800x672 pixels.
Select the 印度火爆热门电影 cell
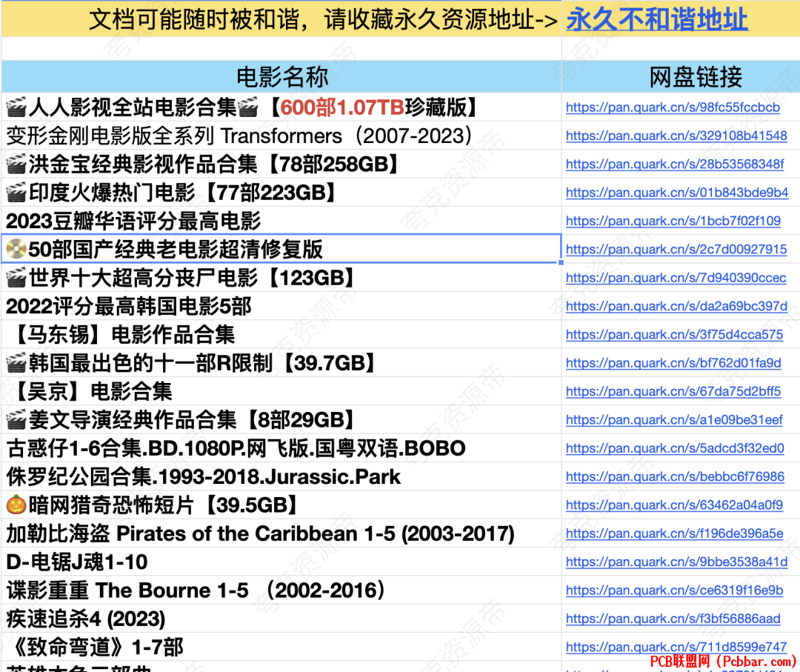tap(281, 193)
